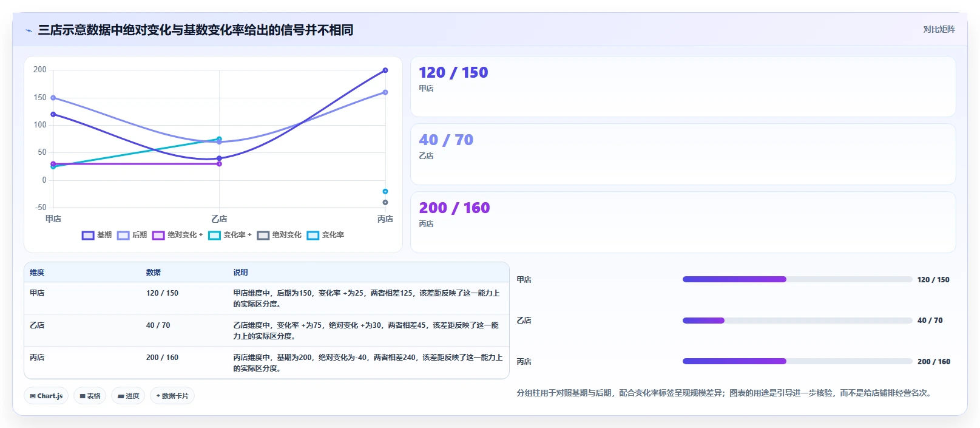Click the 丙店维度中 description text
Screen dimensions: 980x428
point(368,363)
